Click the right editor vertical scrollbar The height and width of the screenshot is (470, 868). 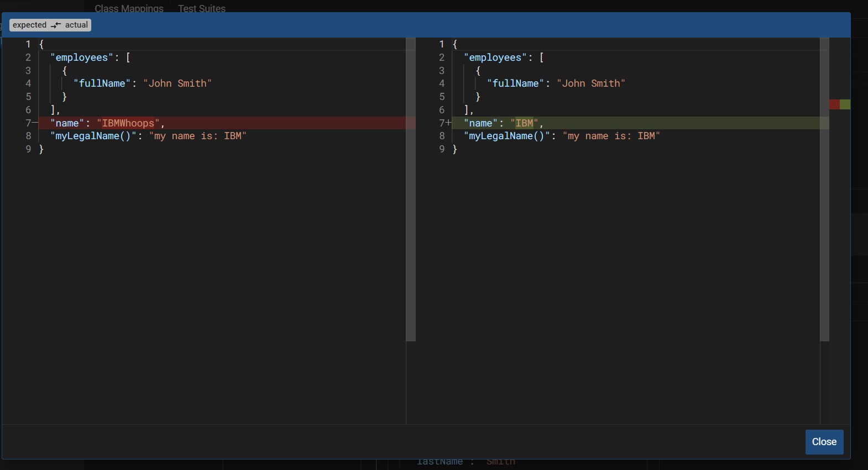coord(824,189)
